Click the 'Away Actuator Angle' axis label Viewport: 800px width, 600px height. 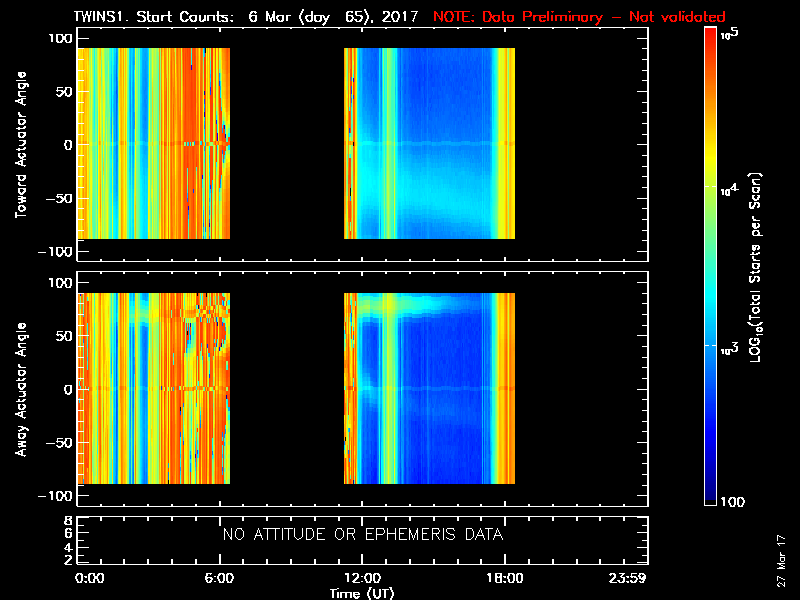21,389
